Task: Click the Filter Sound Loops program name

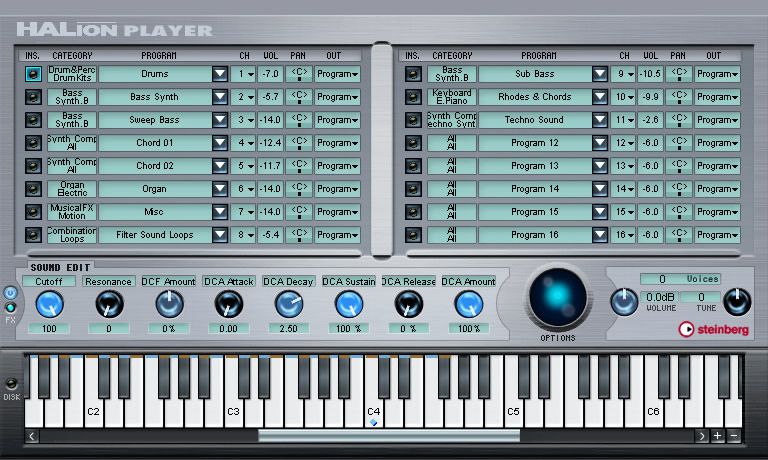Action: click(x=155, y=235)
